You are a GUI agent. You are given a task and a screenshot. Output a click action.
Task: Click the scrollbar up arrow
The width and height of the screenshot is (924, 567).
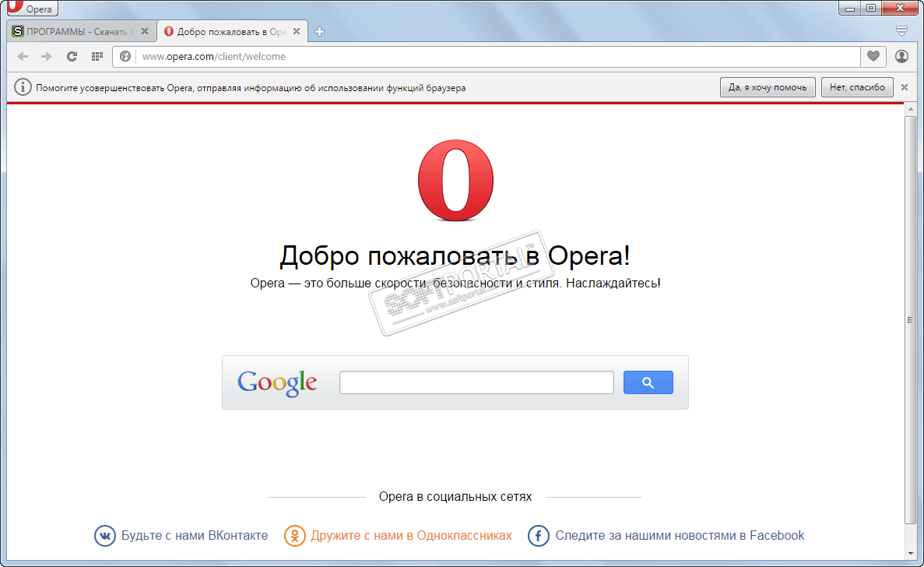(x=911, y=110)
